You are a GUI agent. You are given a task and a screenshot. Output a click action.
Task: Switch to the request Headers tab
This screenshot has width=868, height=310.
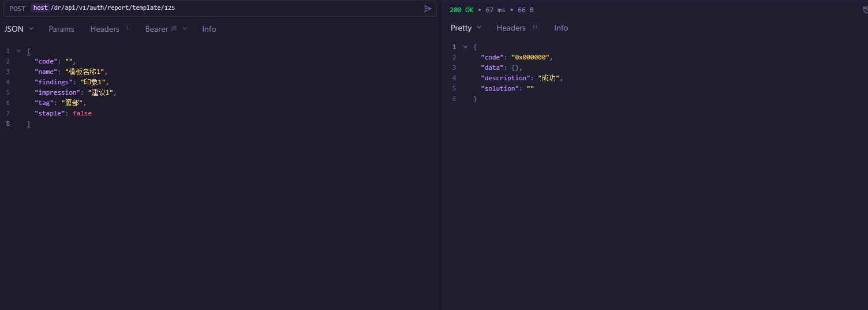[x=104, y=29]
